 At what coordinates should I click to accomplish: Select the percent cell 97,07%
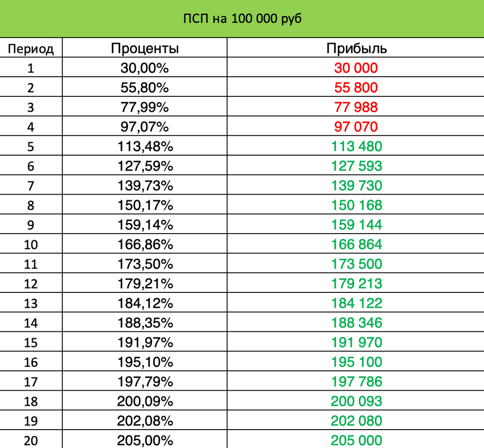(x=145, y=127)
